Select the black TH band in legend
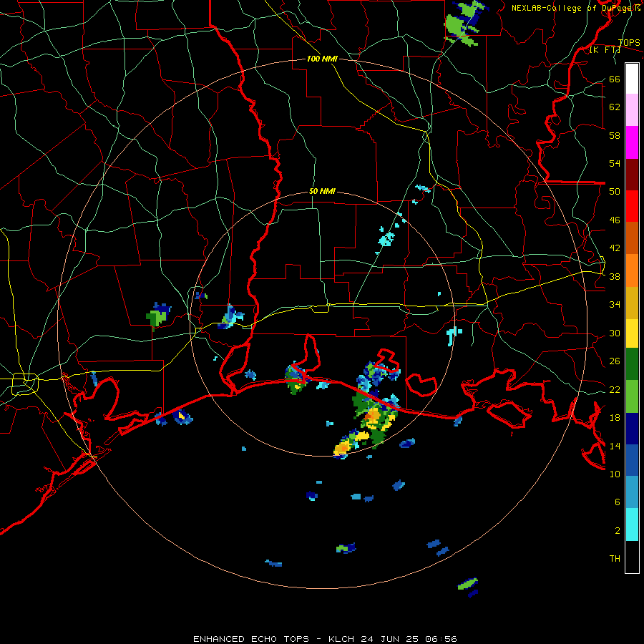This screenshot has height=644, width=644. tap(632, 557)
